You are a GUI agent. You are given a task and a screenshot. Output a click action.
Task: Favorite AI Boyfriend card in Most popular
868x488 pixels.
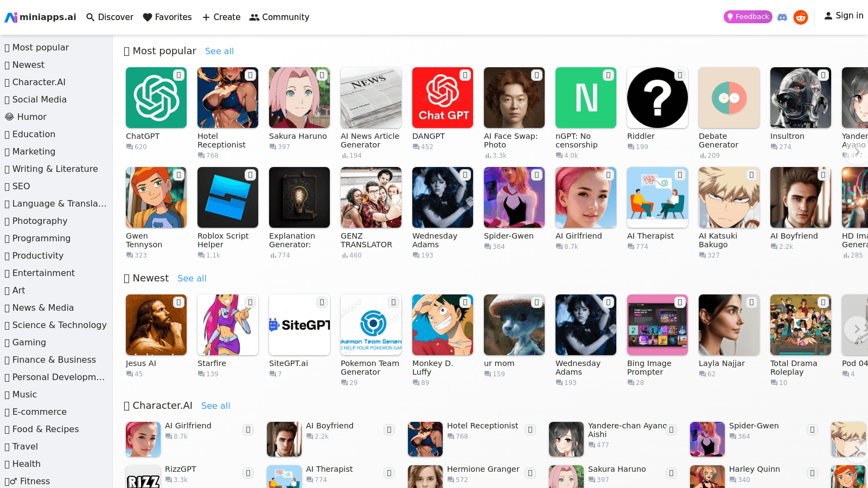tap(823, 175)
